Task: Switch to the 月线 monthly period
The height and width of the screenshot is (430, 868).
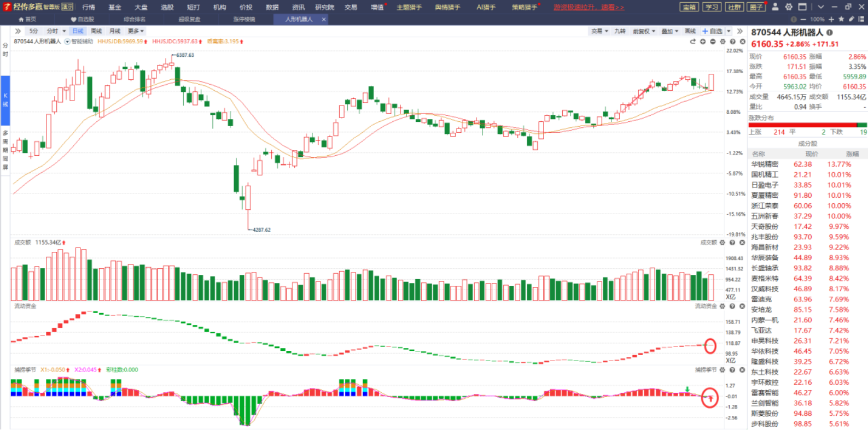Action: [x=115, y=31]
